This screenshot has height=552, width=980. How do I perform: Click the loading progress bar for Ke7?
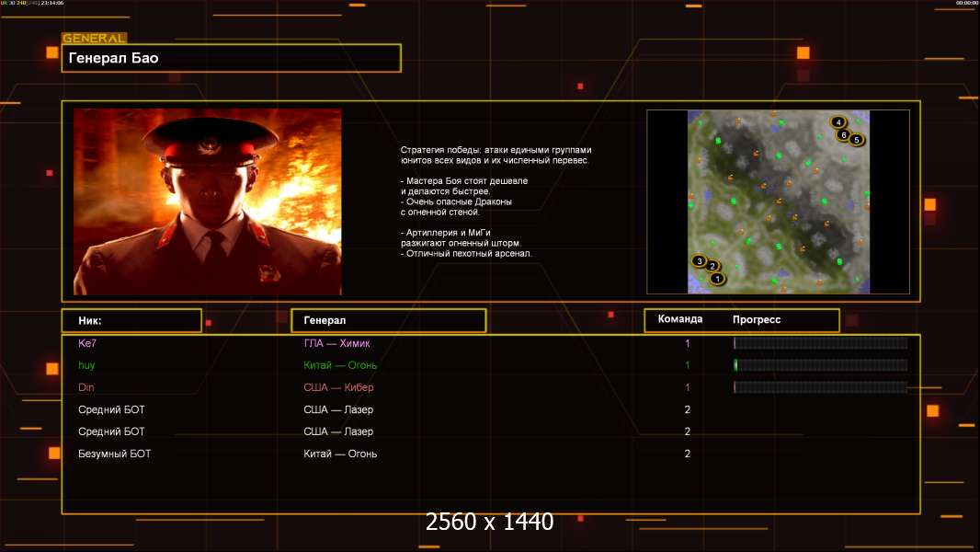coord(820,343)
